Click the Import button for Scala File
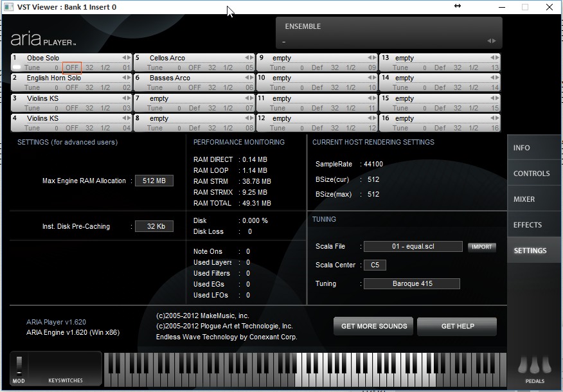This screenshot has width=563, height=392. 481,247
